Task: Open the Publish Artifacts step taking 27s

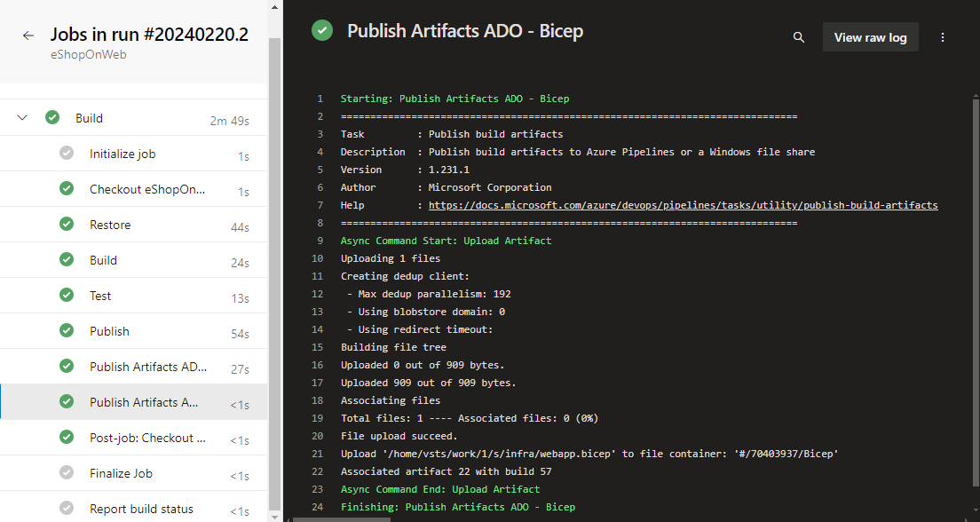Action: 147,367
